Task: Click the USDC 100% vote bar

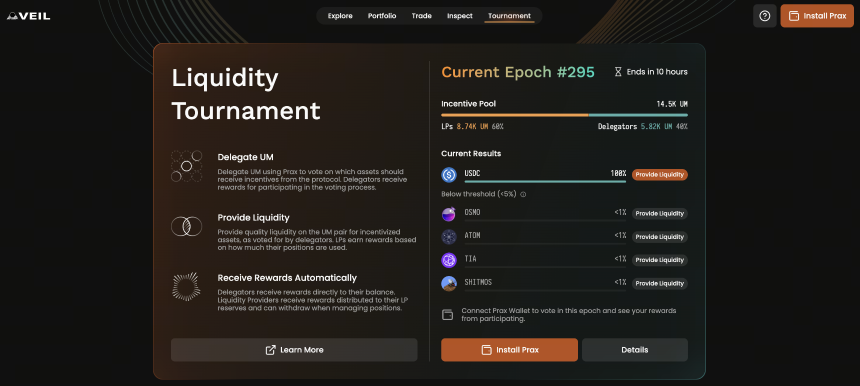Action: click(545, 181)
